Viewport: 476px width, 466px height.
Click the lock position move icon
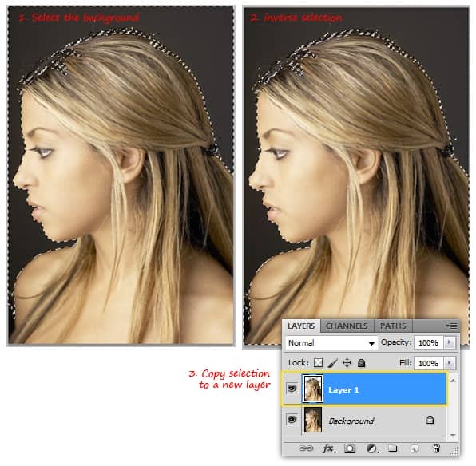tap(347, 363)
